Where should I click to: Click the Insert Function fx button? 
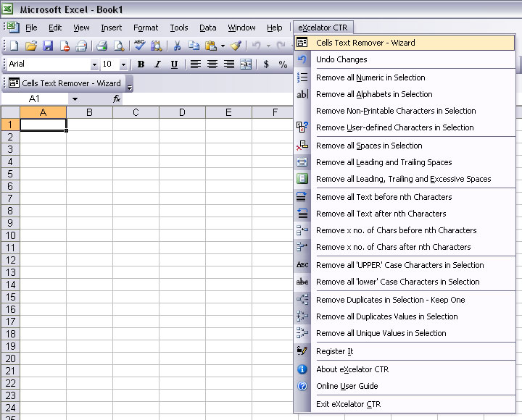point(117,98)
